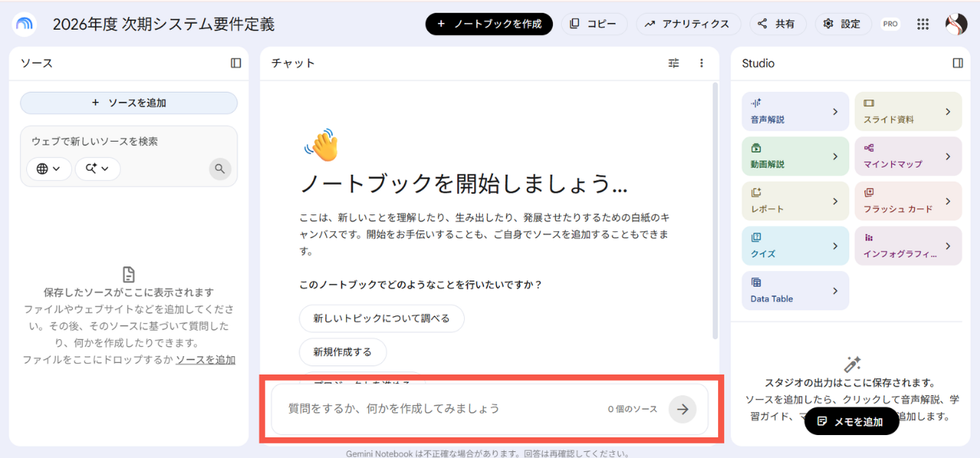The height and width of the screenshot is (458, 980).
Task: Open アナリティクス
Action: [688, 24]
